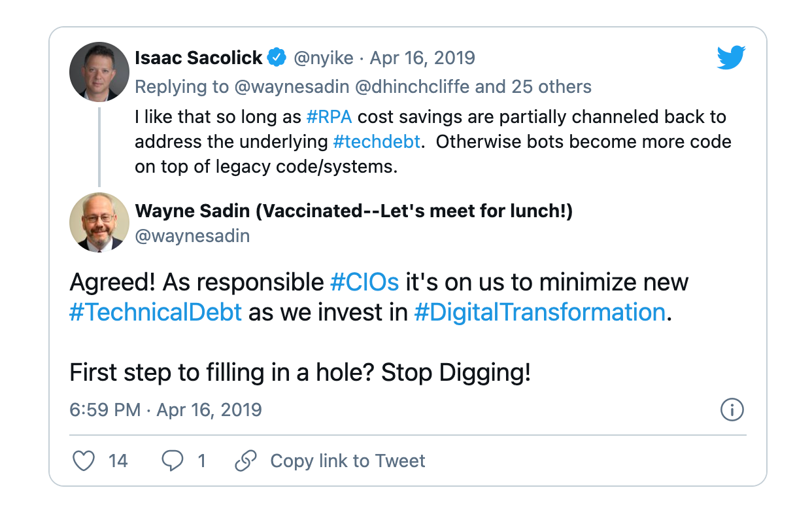
Task: Click the chain link icon
Action: (245, 461)
